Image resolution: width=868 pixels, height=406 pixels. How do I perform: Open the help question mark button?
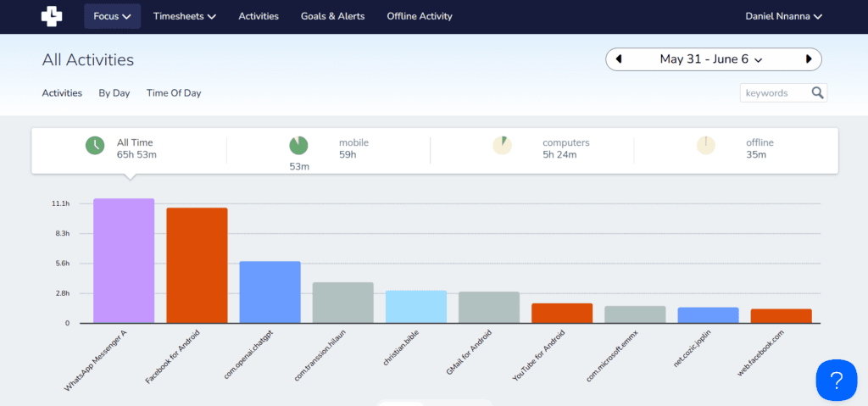tap(837, 381)
